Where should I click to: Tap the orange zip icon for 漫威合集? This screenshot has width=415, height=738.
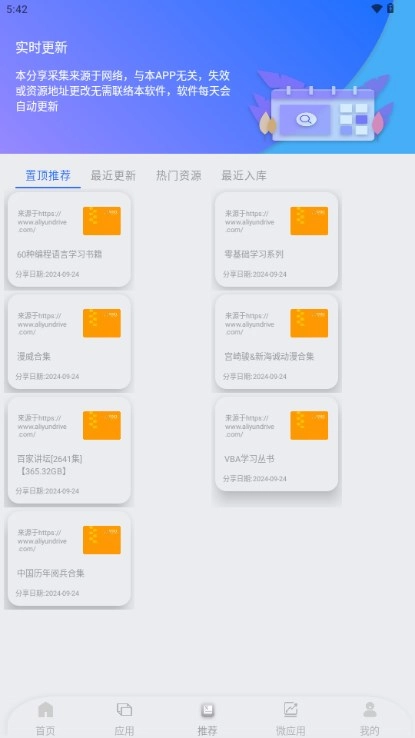point(102,323)
